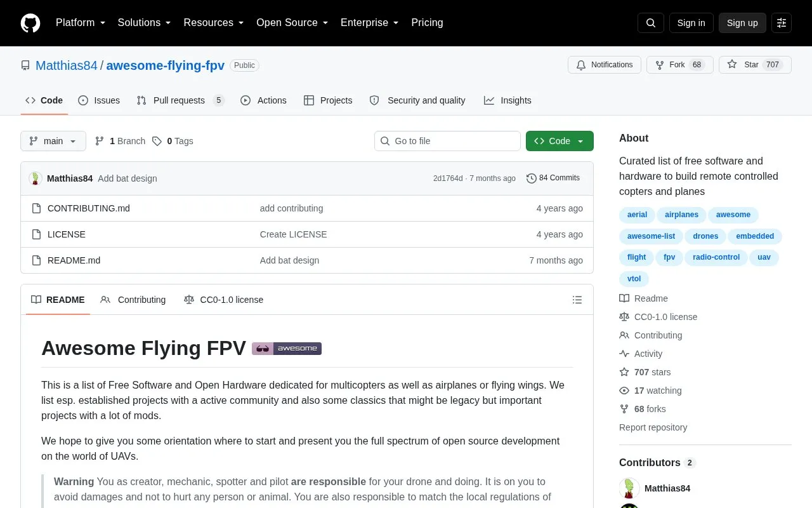
Task: Open branches via branch icon link
Action: 120,141
